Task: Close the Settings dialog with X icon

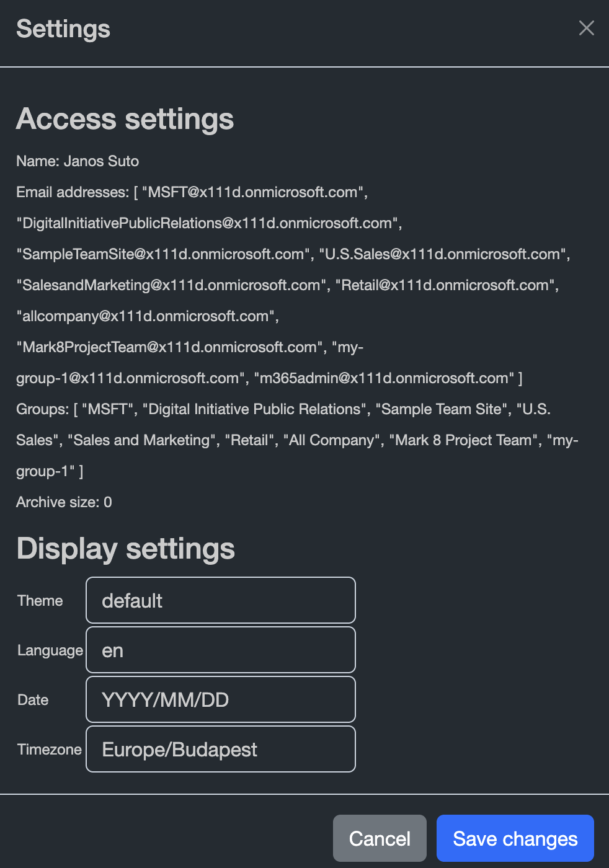Action: pyautogui.click(x=586, y=28)
